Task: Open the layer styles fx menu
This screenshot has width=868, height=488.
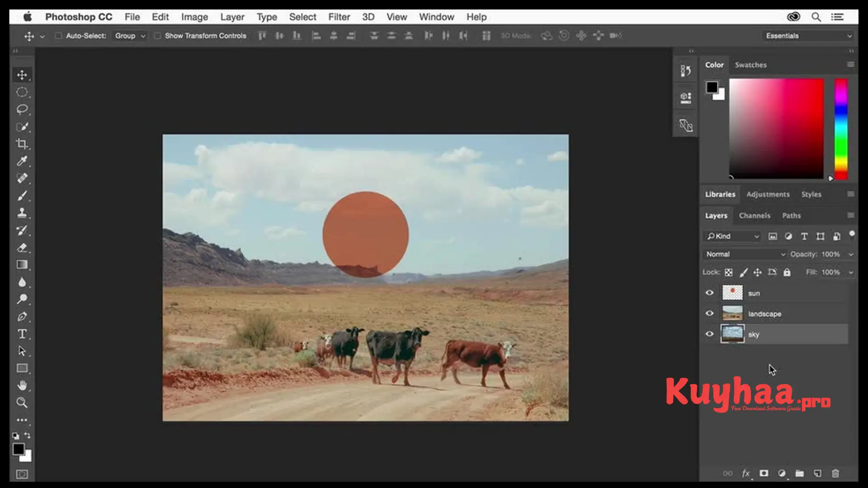Action: 746,473
